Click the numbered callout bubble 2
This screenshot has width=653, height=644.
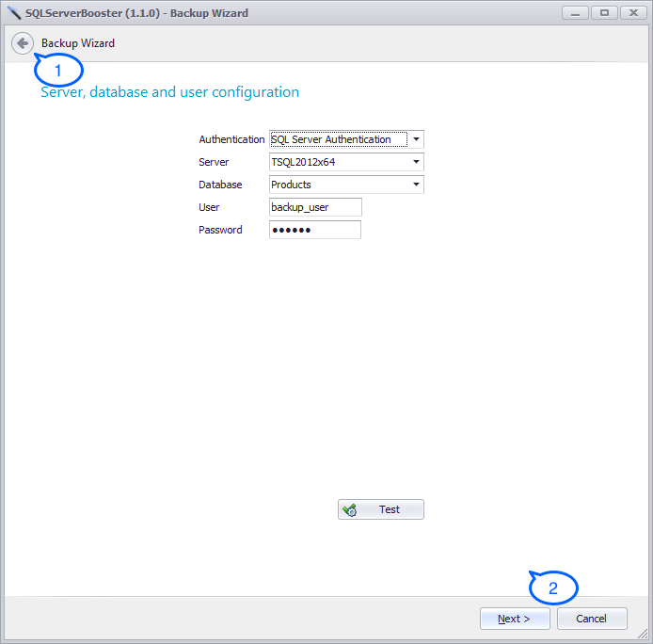coord(553,588)
